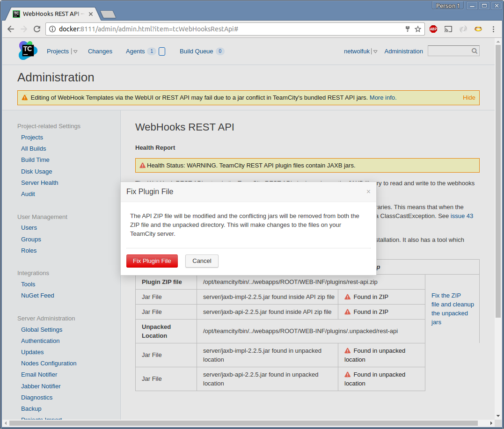This screenshot has height=429, width=504.
Task: Open Audit in sidebar
Action: [28, 194]
